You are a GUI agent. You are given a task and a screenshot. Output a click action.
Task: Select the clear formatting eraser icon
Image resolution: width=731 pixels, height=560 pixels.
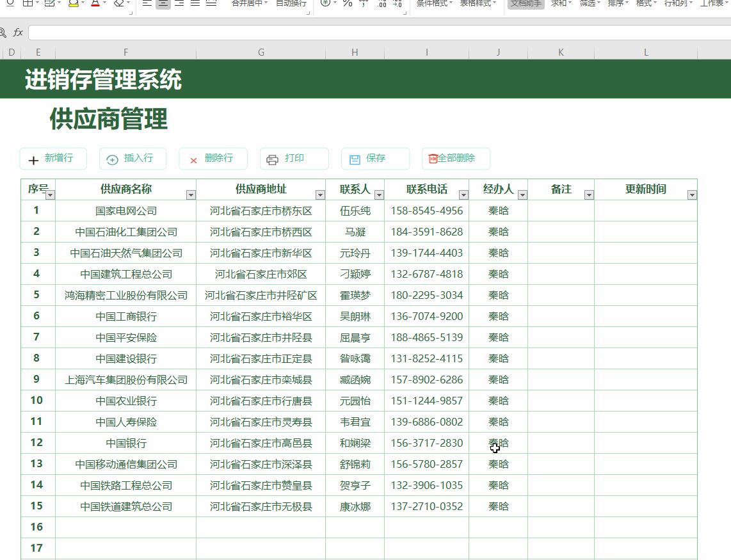pyautogui.click(x=119, y=4)
